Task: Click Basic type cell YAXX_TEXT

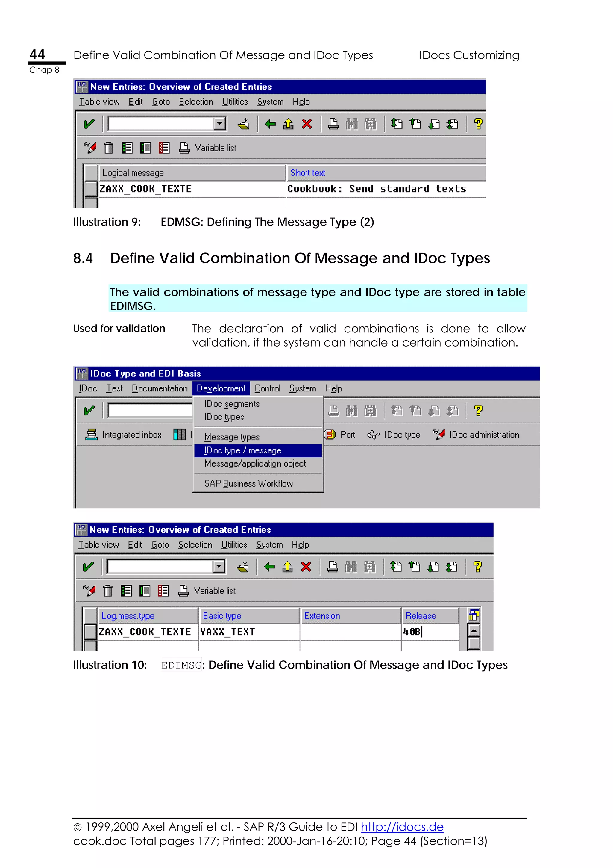Action: coord(249,632)
